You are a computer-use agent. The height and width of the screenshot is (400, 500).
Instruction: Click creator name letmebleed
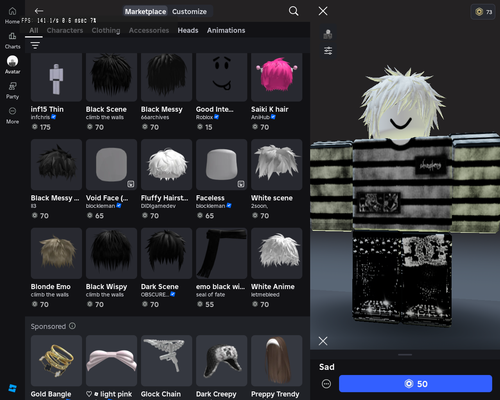pyautogui.click(x=265, y=295)
